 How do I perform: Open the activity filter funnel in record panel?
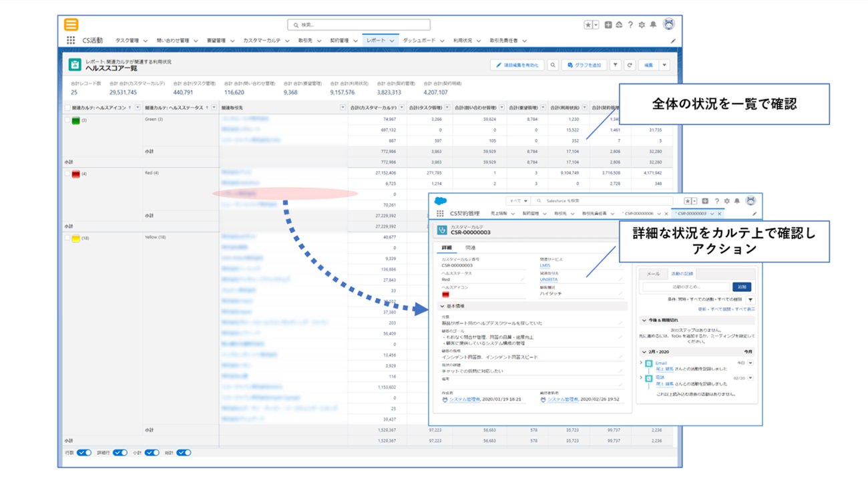pos(750,301)
